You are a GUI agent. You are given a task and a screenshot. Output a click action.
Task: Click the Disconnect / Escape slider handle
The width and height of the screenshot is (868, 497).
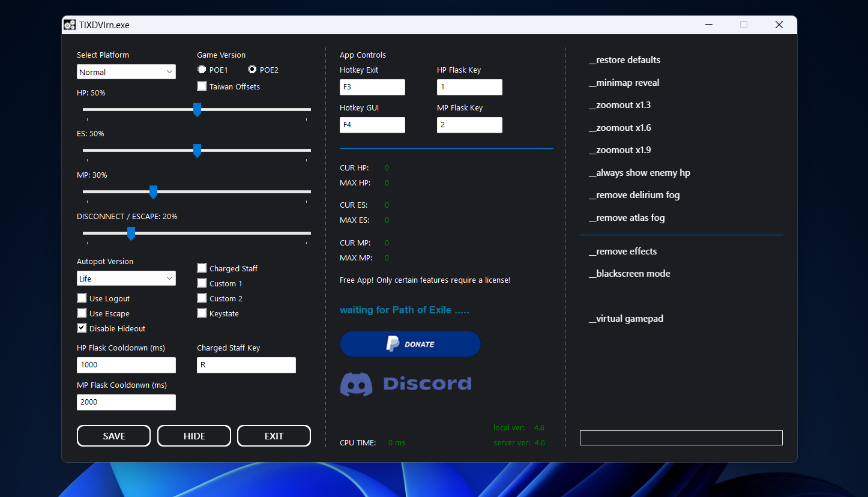[x=131, y=233]
